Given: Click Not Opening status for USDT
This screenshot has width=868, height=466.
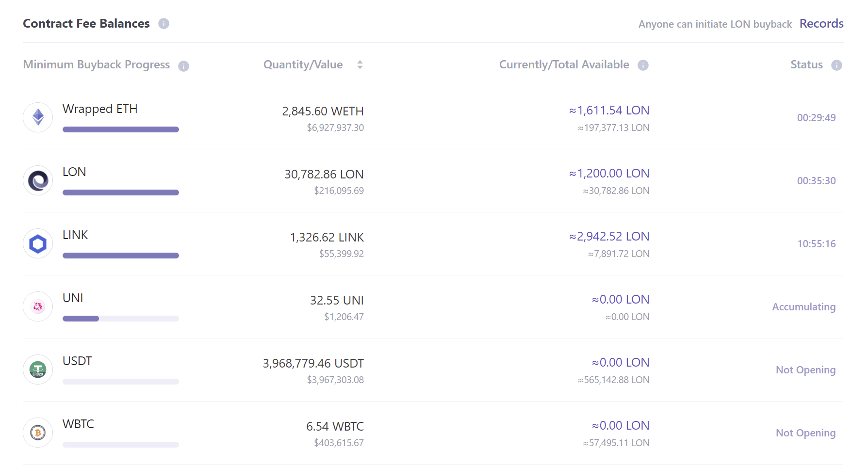Looking at the screenshot, I should pyautogui.click(x=805, y=370).
